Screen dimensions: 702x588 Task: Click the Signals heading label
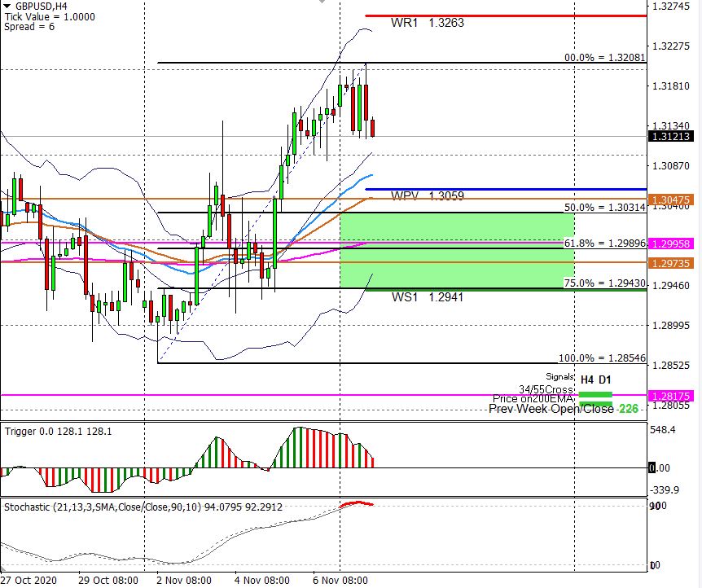pyautogui.click(x=559, y=376)
